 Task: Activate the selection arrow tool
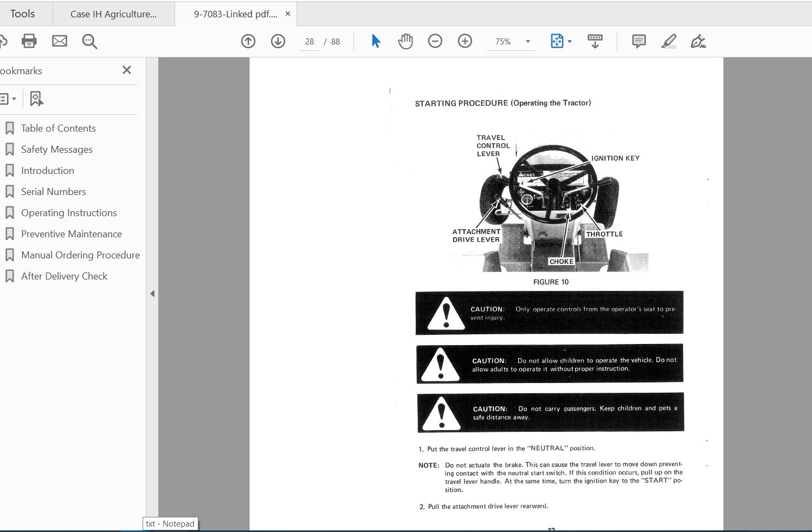click(x=375, y=41)
